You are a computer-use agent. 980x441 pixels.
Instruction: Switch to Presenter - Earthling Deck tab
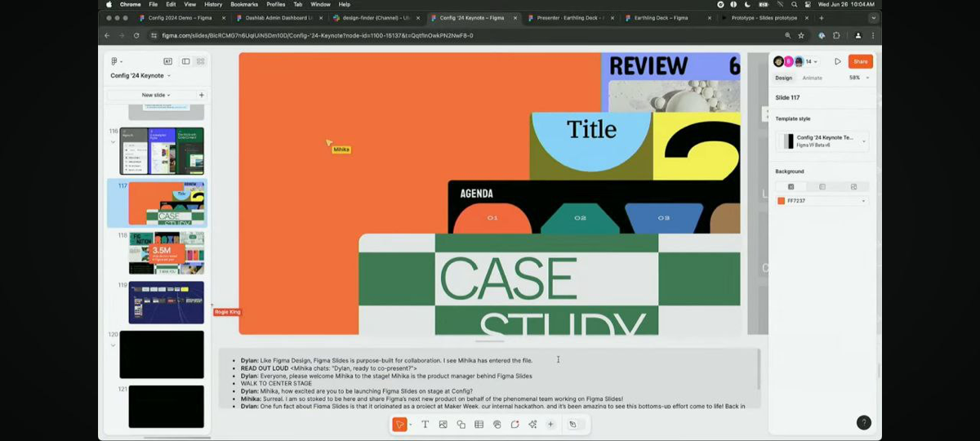570,18
